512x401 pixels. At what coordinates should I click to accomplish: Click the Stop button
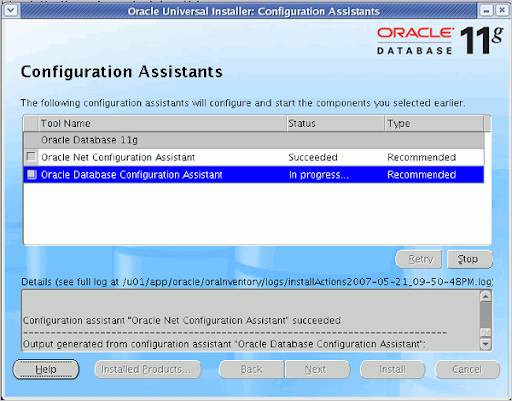click(x=470, y=259)
